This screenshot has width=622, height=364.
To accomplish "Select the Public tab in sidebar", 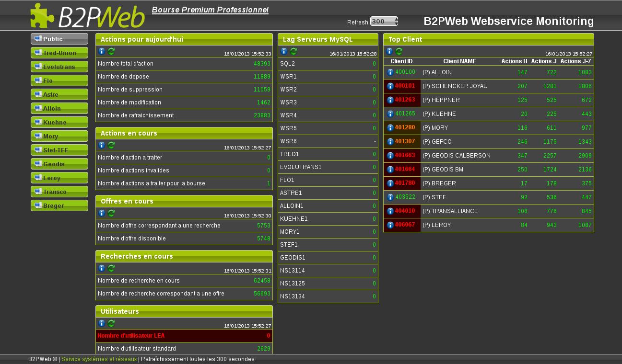I will tap(59, 39).
